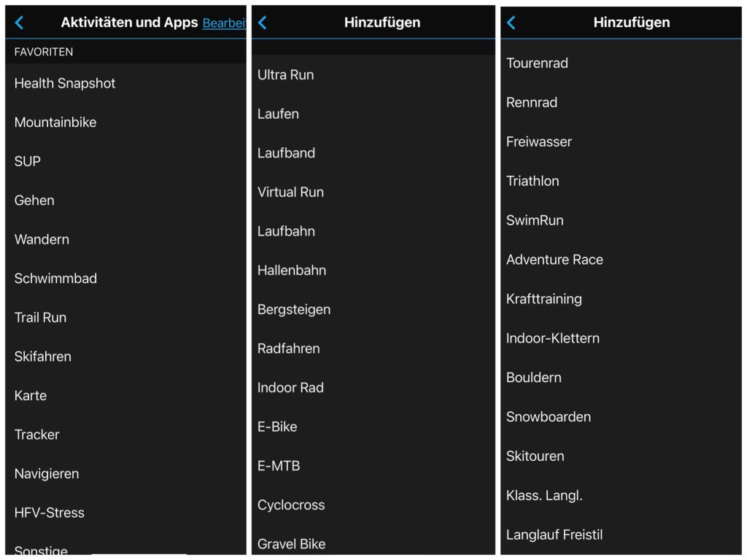Add Laufband to activities
The height and width of the screenshot is (560, 747).
pyautogui.click(x=286, y=153)
